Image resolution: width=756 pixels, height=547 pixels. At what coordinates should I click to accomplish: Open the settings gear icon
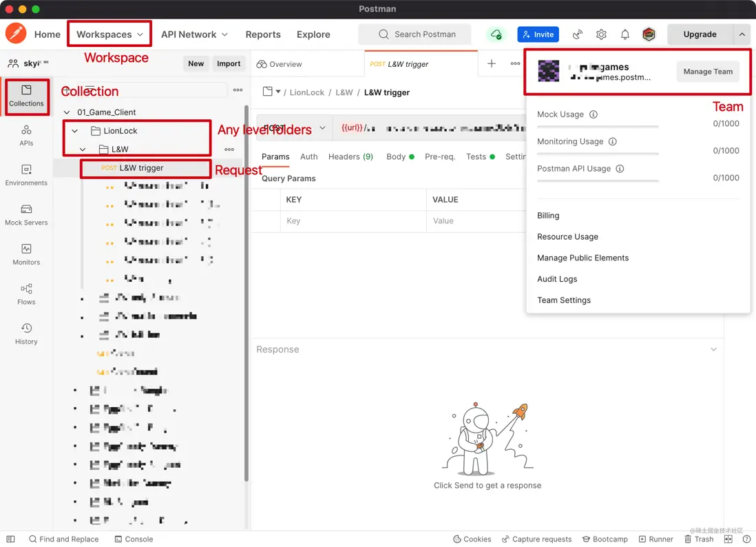point(601,34)
